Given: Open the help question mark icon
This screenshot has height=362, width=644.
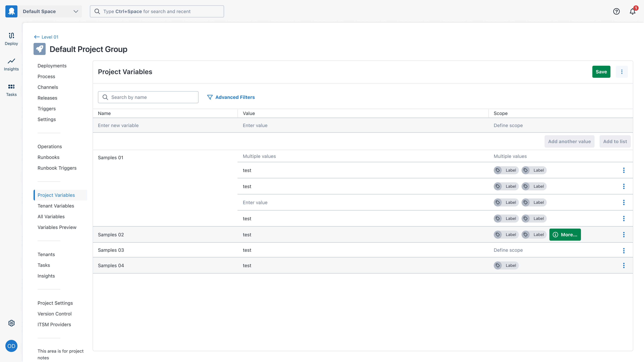Looking at the screenshot, I should point(616,11).
